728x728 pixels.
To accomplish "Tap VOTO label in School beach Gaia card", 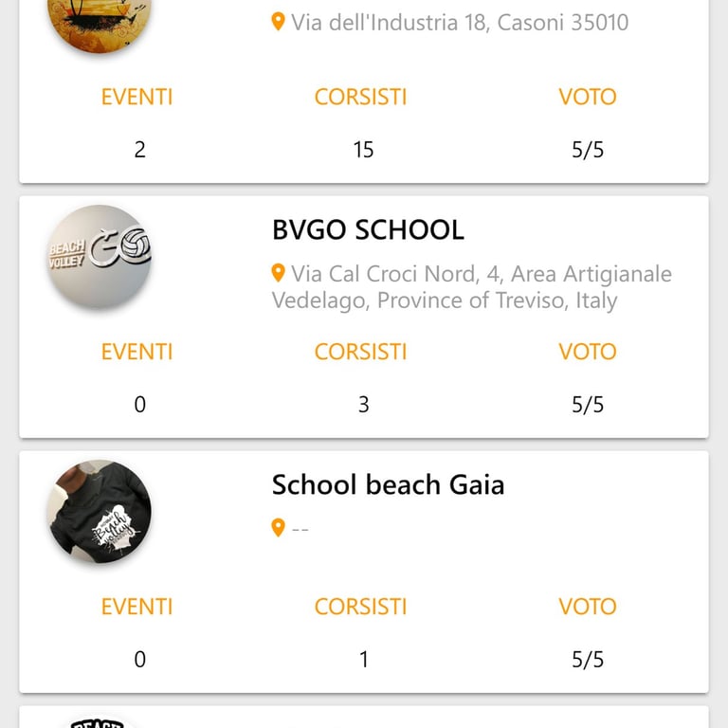I will 588,607.
